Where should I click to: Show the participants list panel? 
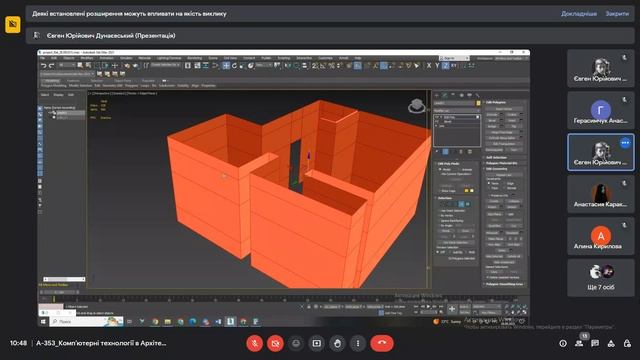coord(579,343)
